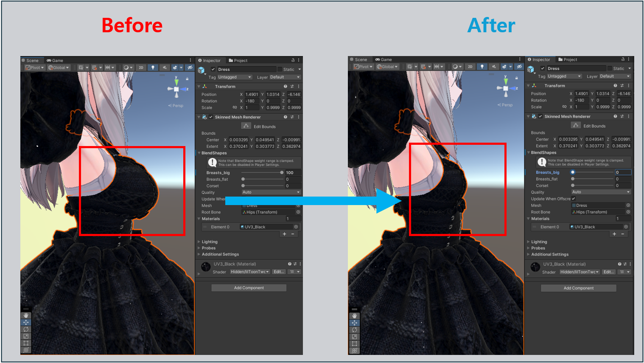
Task: Click Breasts_big slider handle in Before Inspector
Action: pyautogui.click(x=282, y=172)
